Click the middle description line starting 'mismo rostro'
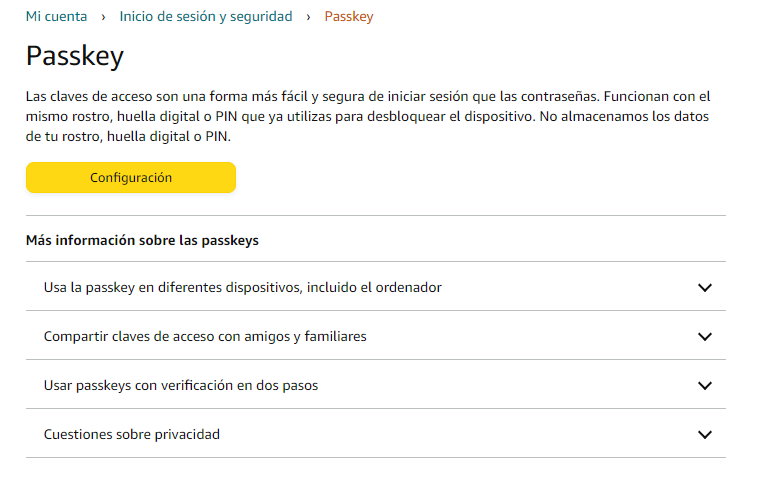This screenshot has height=480, width=758. coord(368,117)
